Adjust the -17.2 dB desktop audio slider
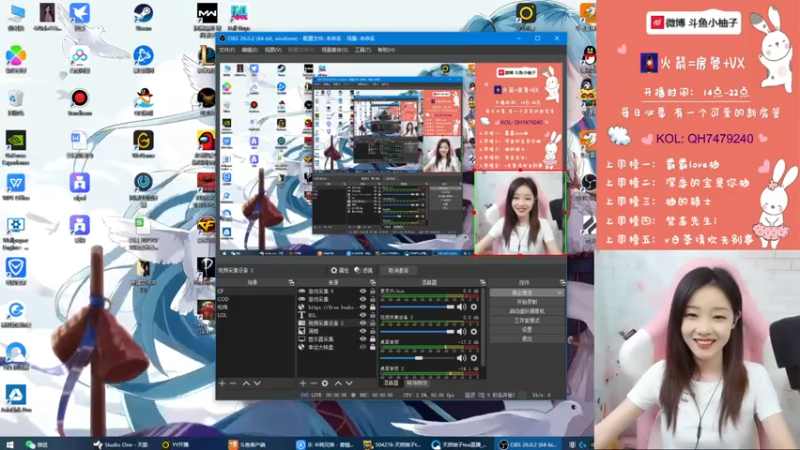Image resolution: width=800 pixels, height=450 pixels. pos(417,358)
